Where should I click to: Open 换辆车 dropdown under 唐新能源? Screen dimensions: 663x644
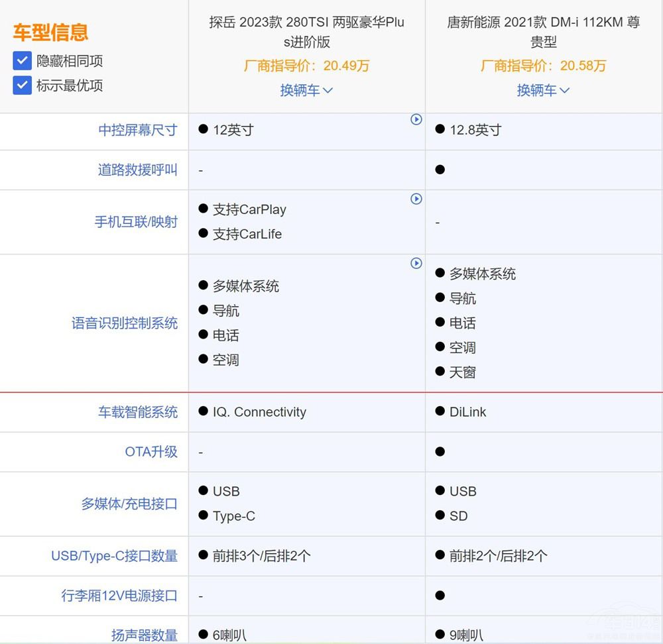543,90
